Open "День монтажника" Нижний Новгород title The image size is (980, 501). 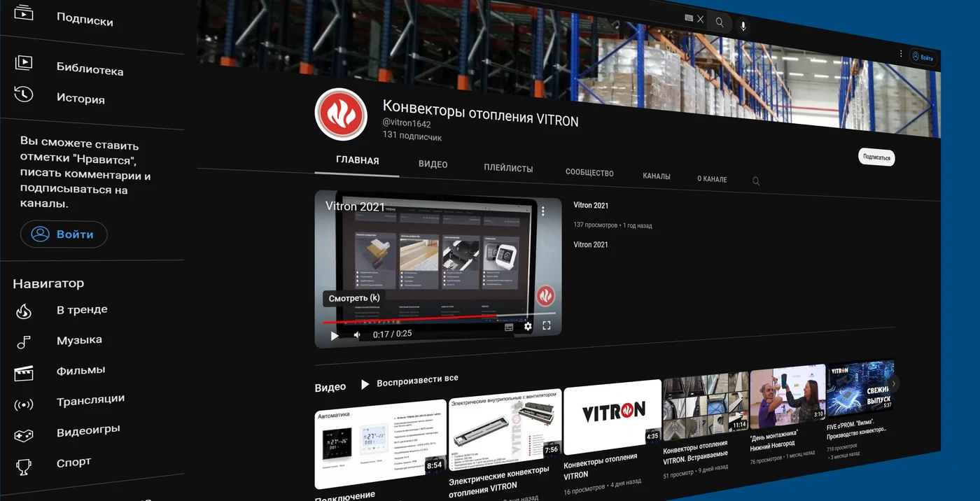pos(773,439)
